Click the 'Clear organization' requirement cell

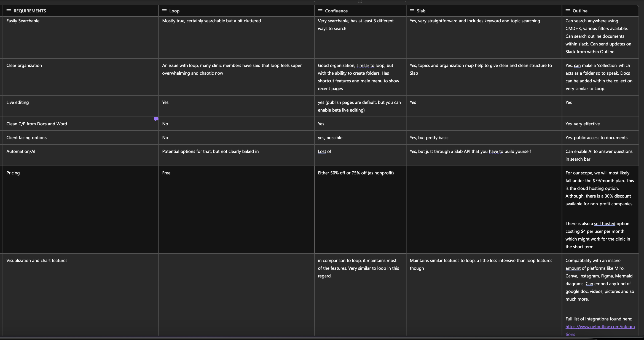pyautogui.click(x=81, y=77)
